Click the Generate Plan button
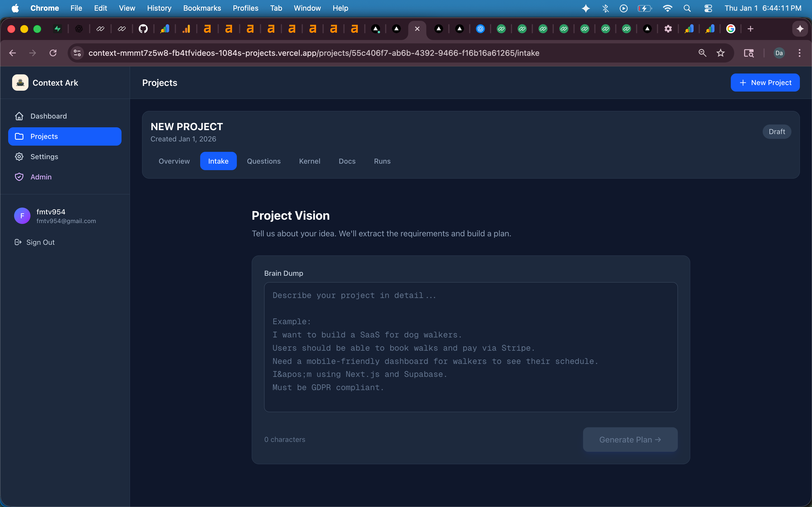The height and width of the screenshot is (507, 812). tap(630, 440)
